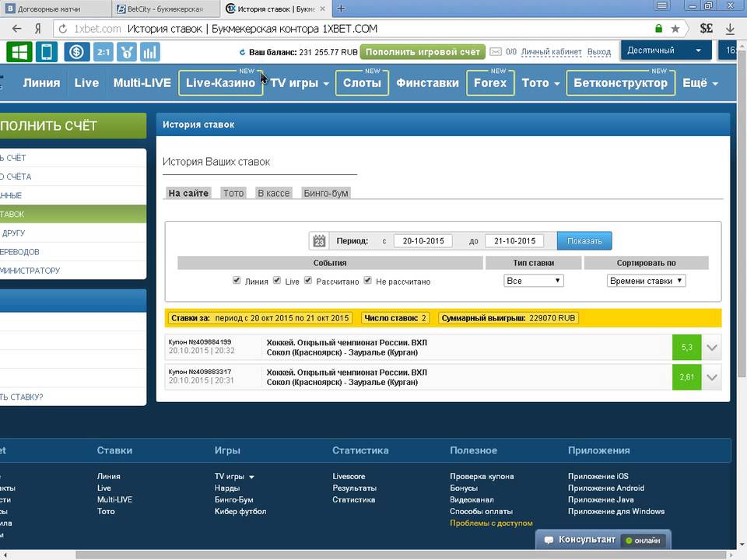Click the green padlock security icon
This screenshot has width=747, height=560.
658,29
